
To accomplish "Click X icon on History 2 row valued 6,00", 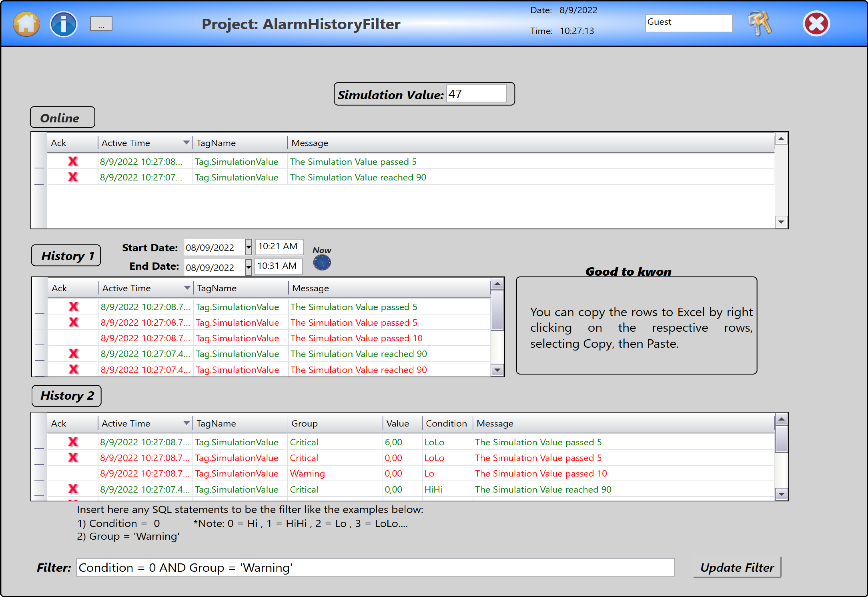I will pyautogui.click(x=73, y=442).
